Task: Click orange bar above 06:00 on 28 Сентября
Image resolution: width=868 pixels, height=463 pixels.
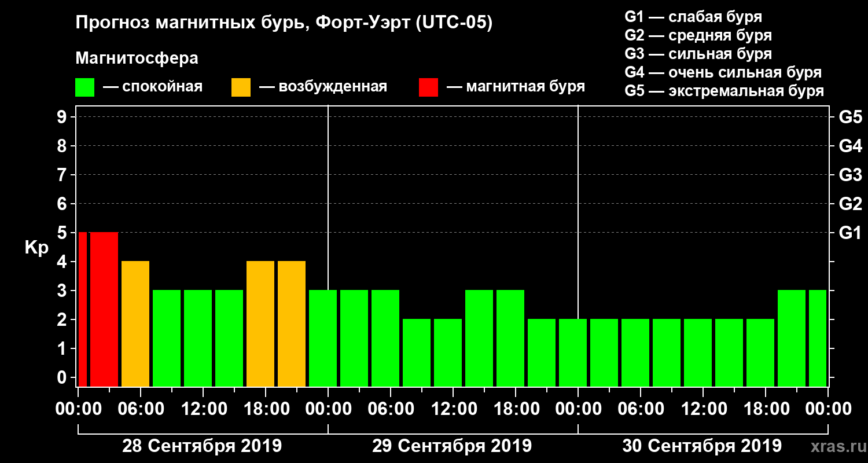Action: point(135,324)
